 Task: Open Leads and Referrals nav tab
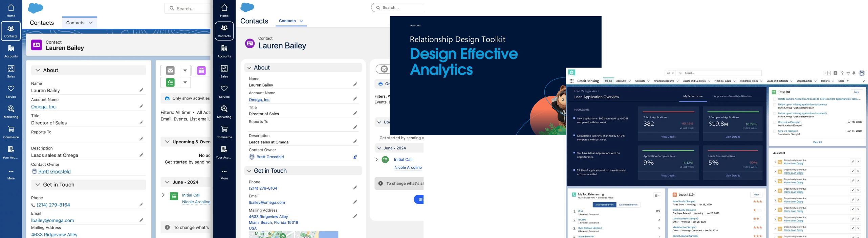[777, 81]
